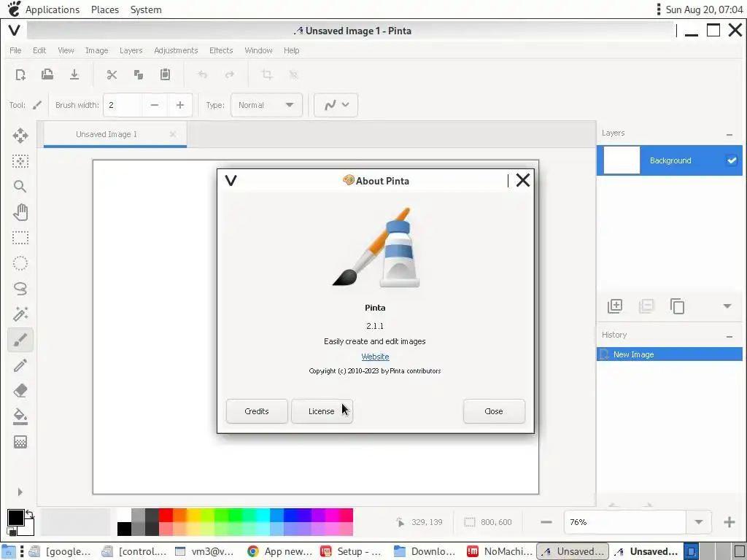Select the Move Selection tool
The height and width of the screenshot is (560, 747).
pyautogui.click(x=20, y=161)
